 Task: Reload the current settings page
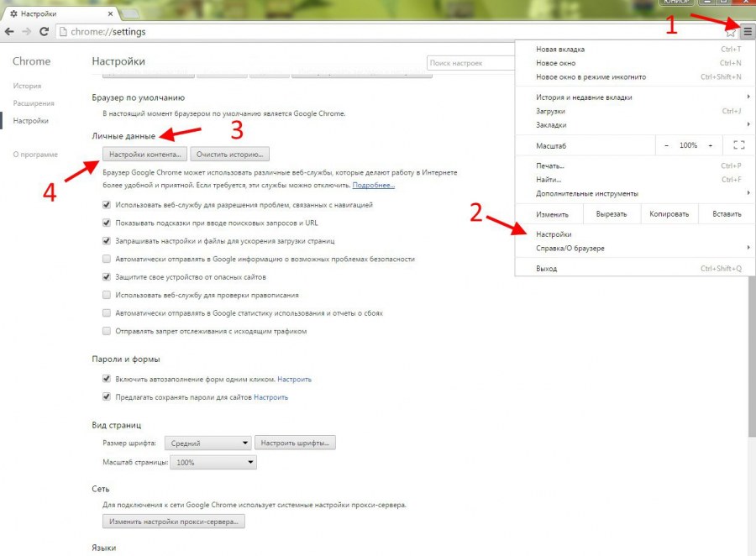pos(44,31)
